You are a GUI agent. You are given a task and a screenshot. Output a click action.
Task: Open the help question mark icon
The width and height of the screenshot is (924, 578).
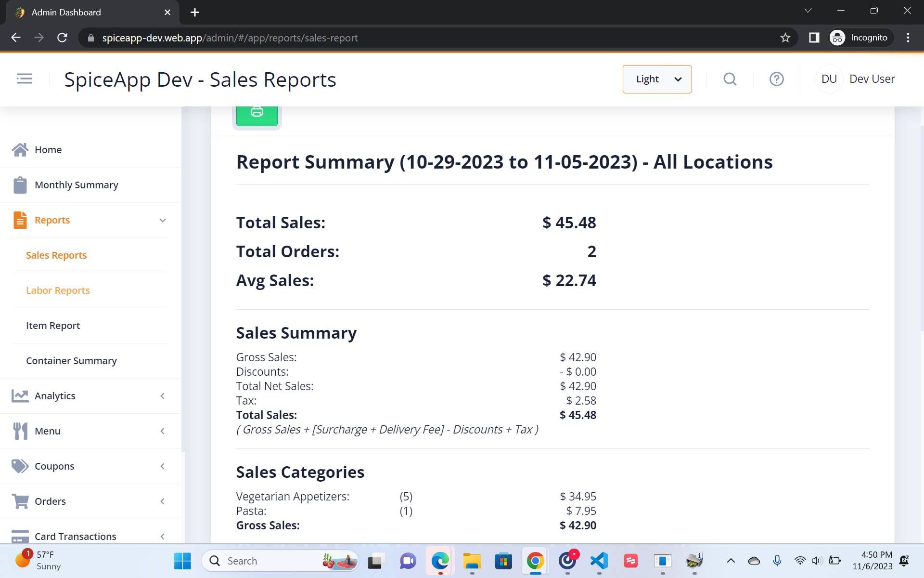pyautogui.click(x=776, y=79)
